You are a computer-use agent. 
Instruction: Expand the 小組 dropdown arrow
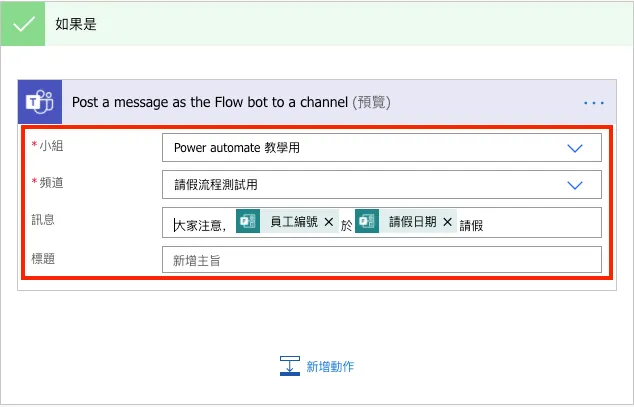(x=575, y=148)
